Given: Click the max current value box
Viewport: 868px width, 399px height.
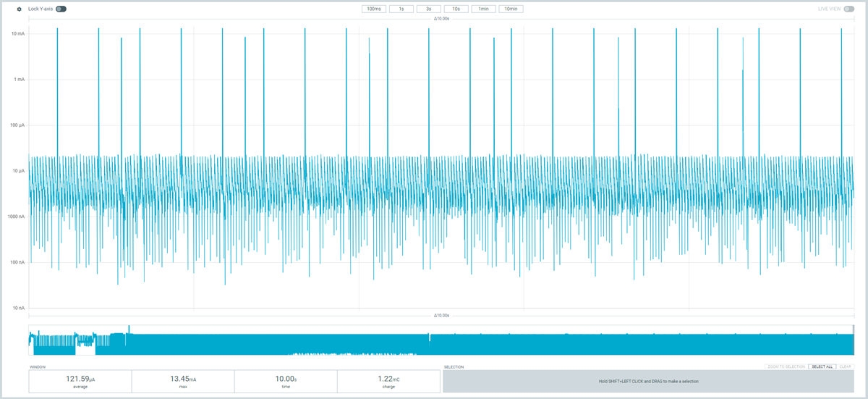Looking at the screenshot, I should 183,382.
